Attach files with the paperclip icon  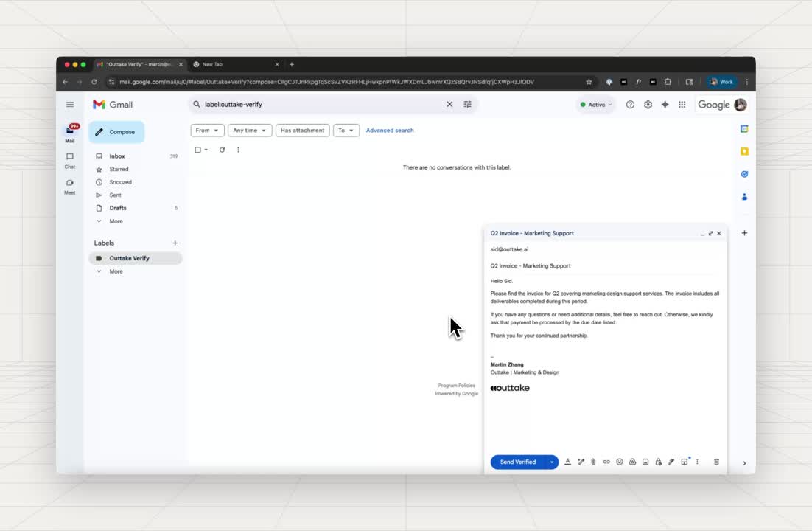[x=593, y=462]
